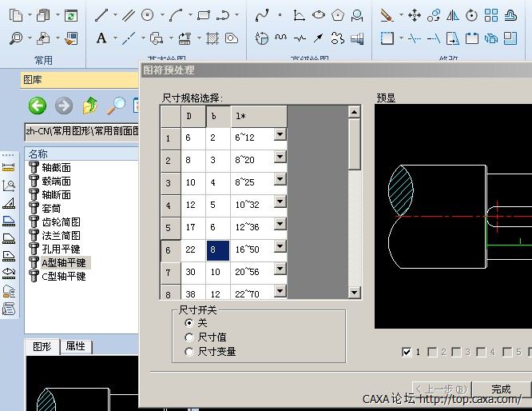
Task: Select the 尺寸值 radio option
Action: click(189, 337)
